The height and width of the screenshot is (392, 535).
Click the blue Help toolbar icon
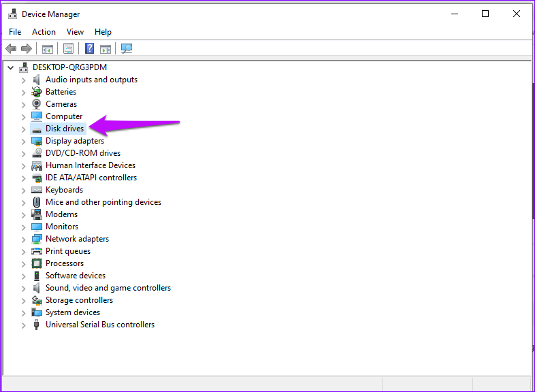click(89, 48)
